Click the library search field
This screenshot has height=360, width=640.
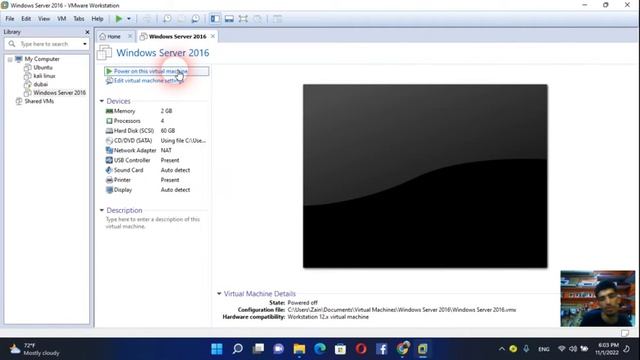[x=47, y=44]
